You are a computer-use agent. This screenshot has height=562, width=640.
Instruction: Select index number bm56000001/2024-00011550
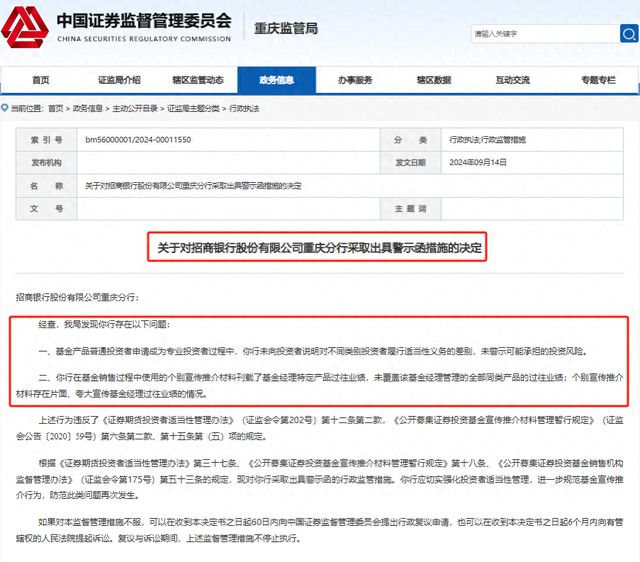click(138, 140)
